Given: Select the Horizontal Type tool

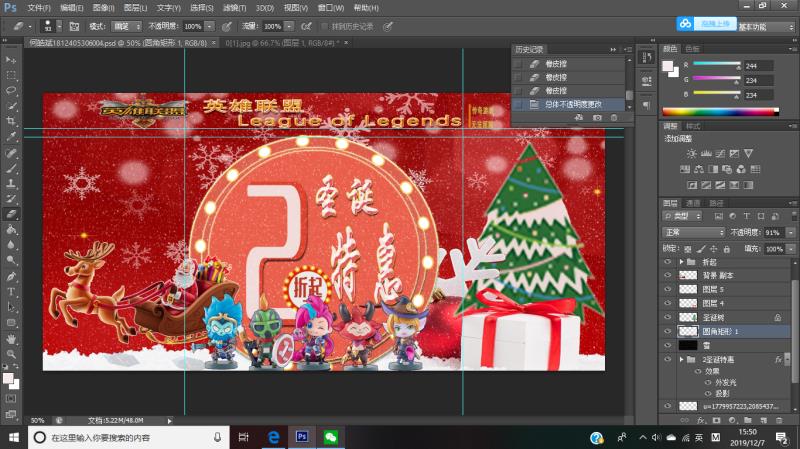Looking at the screenshot, I should coord(11,292).
